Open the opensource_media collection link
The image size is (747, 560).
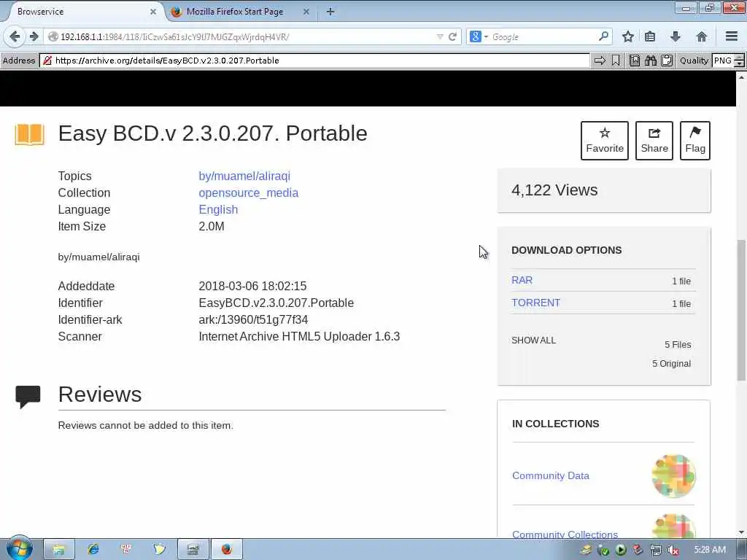click(x=248, y=192)
